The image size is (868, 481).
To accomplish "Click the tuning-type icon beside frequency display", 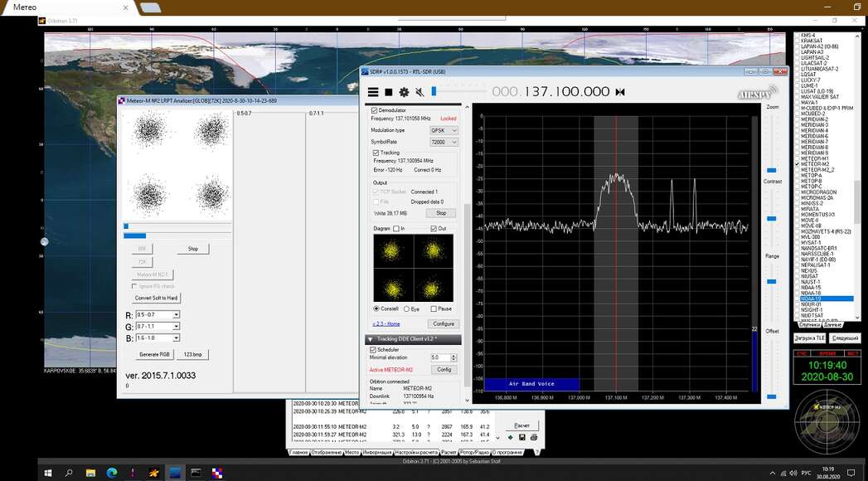I will point(620,92).
